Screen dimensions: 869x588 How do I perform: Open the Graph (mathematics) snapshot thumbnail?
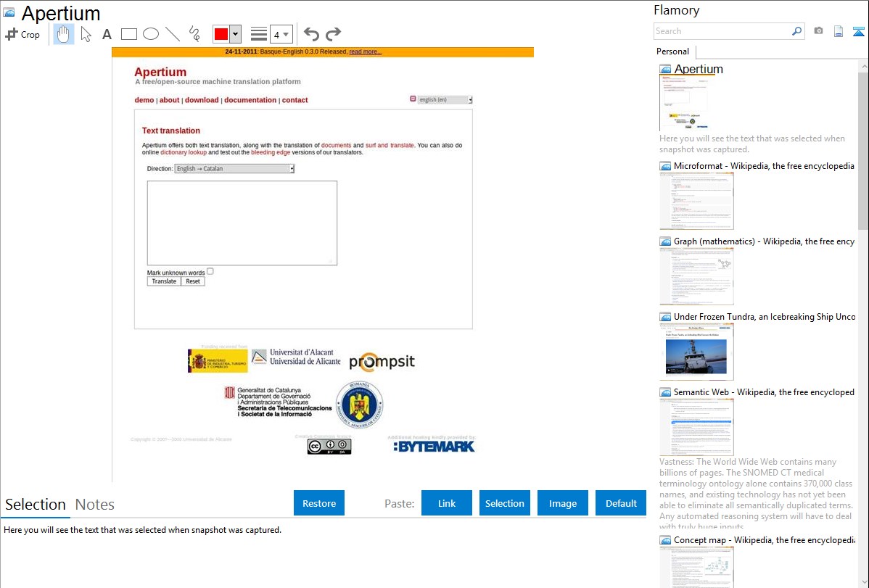[x=696, y=276]
